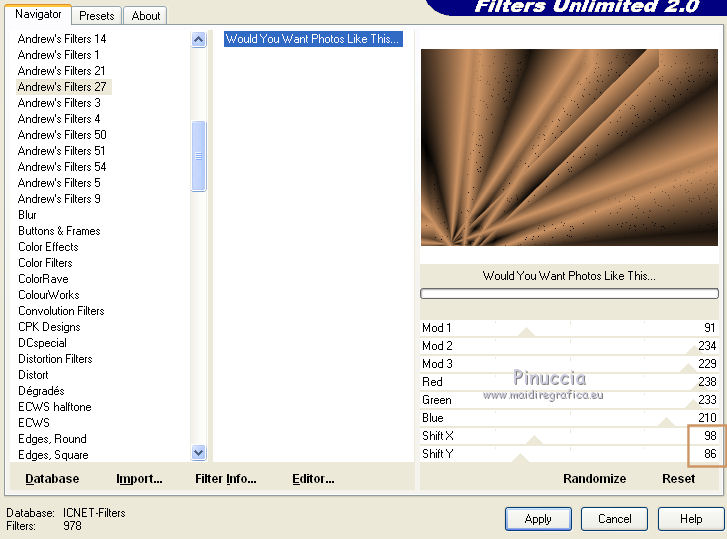Select Andrew's Filters 9 category
Screen dimensions: 727x539
[x=59, y=199]
